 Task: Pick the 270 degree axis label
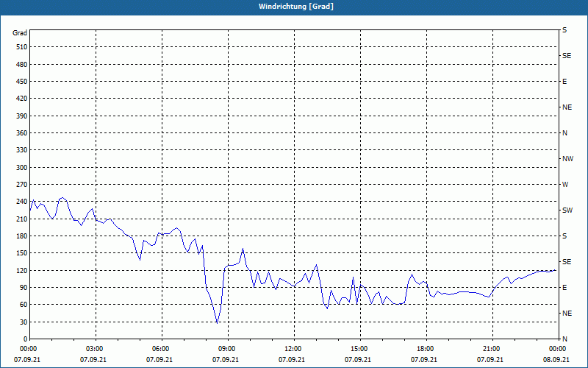coord(22,185)
